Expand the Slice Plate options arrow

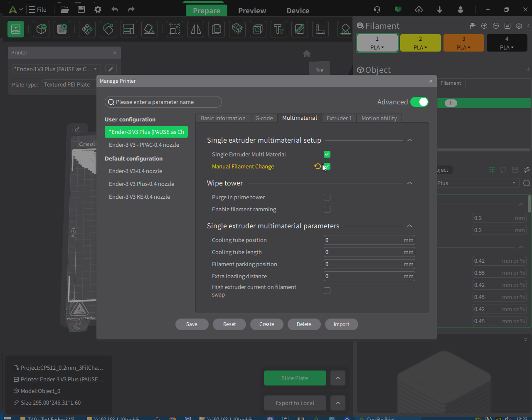[x=337, y=378]
